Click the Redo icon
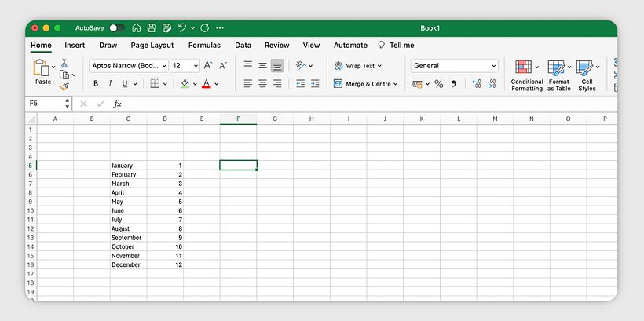Image resolution: width=644 pixels, height=321 pixels. (x=204, y=28)
